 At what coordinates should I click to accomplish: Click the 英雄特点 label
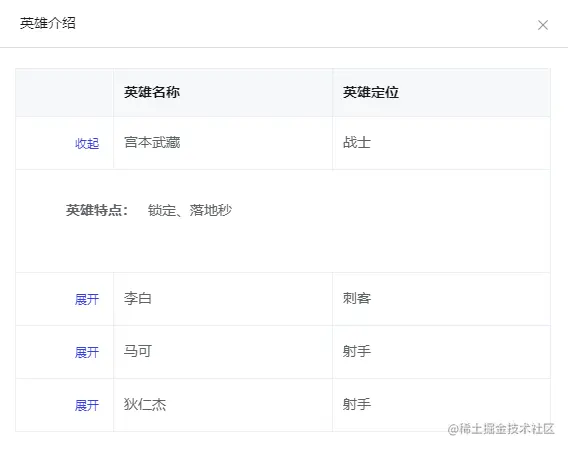[x=97, y=210]
